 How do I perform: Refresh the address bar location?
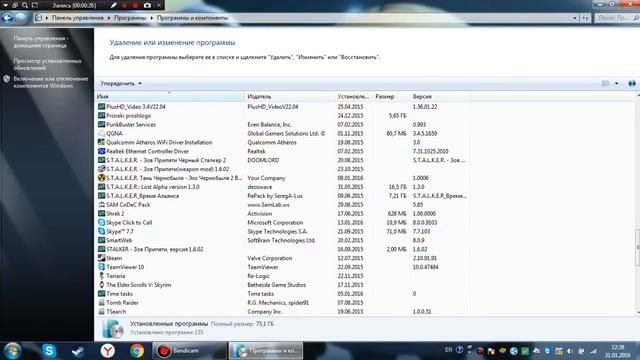pyautogui.click(x=586, y=18)
